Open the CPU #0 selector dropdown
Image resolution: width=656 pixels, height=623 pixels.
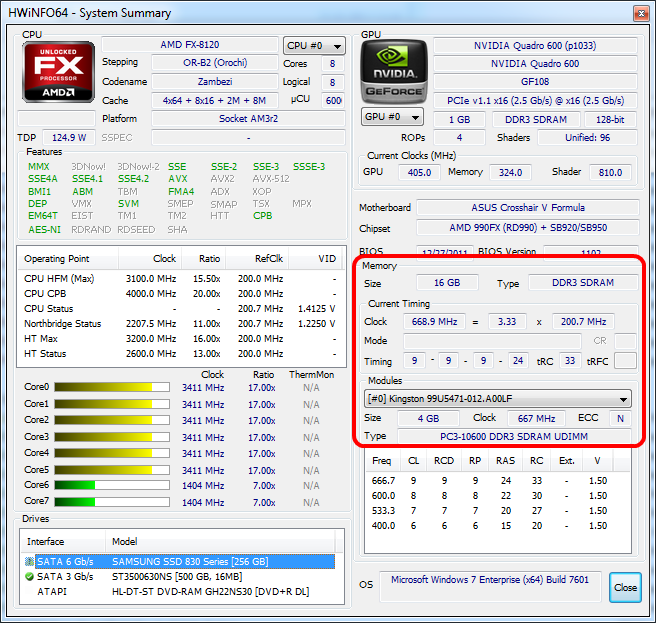(x=314, y=46)
